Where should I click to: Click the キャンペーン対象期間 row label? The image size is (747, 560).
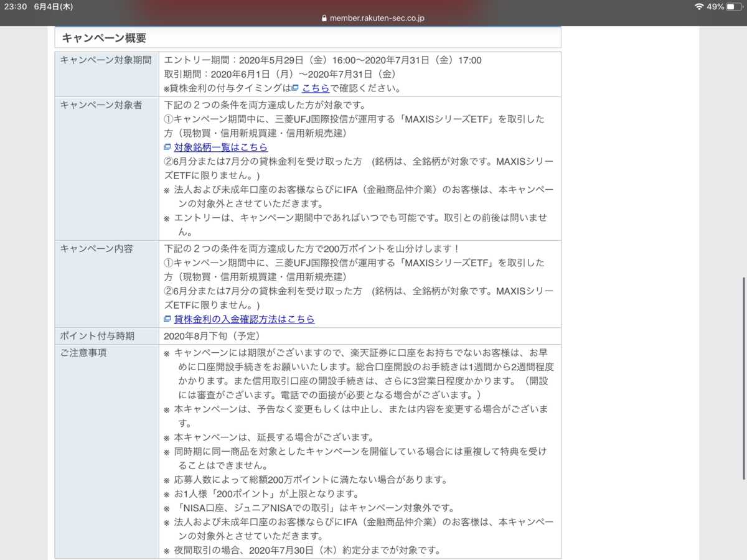click(106, 60)
